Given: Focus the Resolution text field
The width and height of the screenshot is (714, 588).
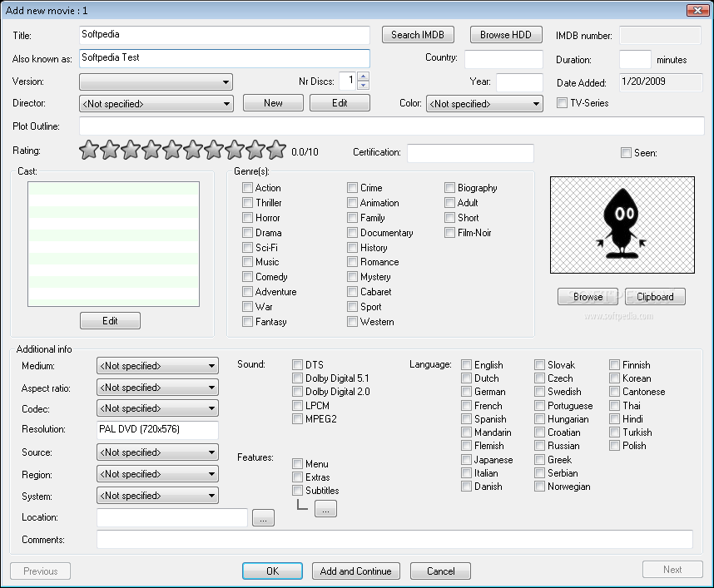Looking at the screenshot, I should (x=157, y=430).
